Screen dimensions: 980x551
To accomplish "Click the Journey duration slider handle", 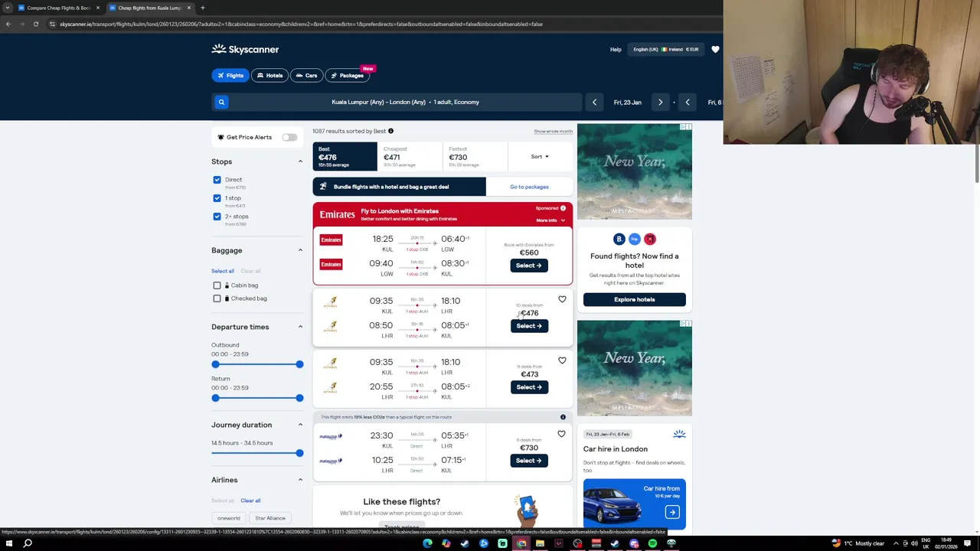I will click(299, 453).
